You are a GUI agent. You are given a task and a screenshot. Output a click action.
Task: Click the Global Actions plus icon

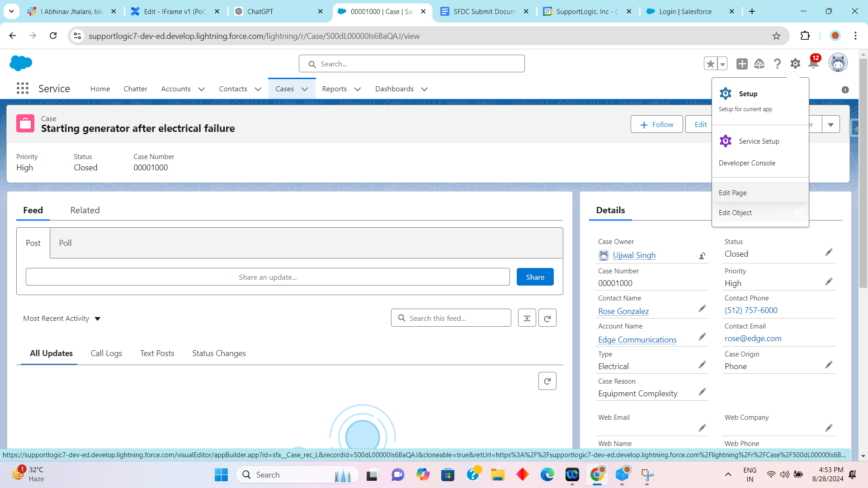[741, 64]
